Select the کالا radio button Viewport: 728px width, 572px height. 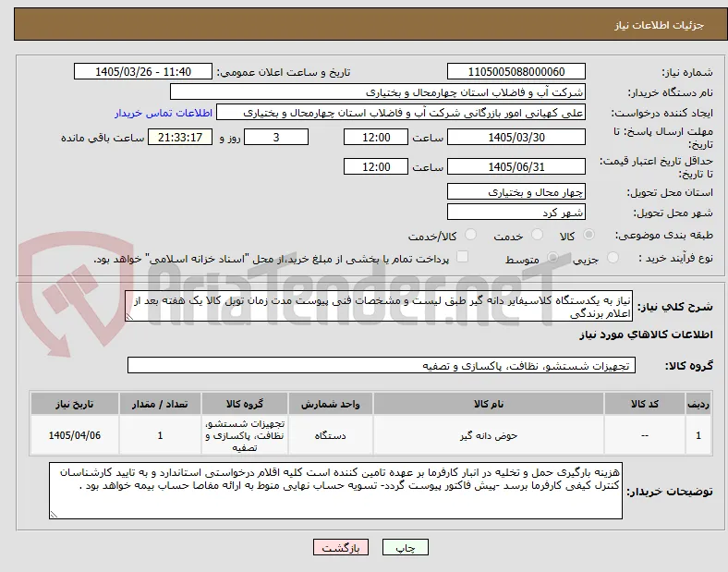tap(588, 235)
